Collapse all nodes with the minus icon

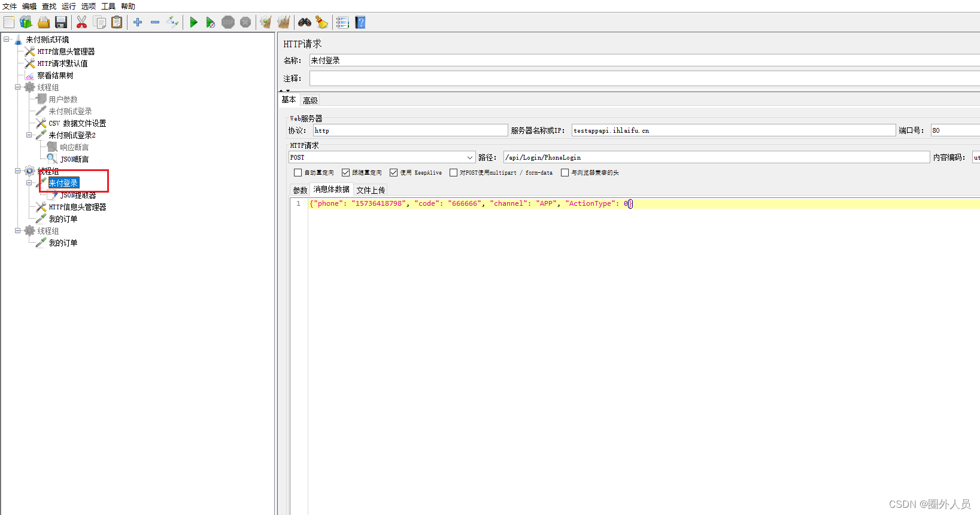(x=155, y=22)
